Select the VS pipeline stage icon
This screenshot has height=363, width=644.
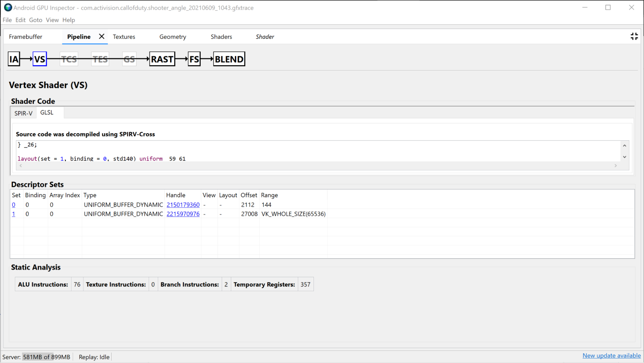(x=39, y=59)
